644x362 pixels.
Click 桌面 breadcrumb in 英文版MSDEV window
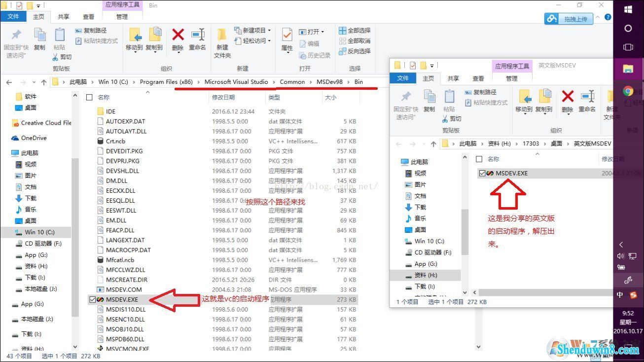tap(556, 144)
